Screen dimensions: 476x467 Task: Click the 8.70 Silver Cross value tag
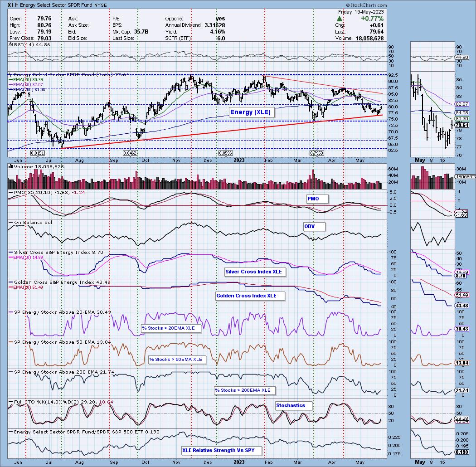[x=461, y=276]
